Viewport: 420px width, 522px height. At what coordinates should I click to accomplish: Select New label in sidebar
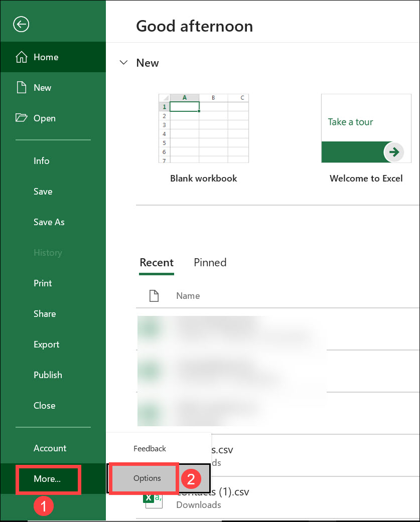(42, 88)
